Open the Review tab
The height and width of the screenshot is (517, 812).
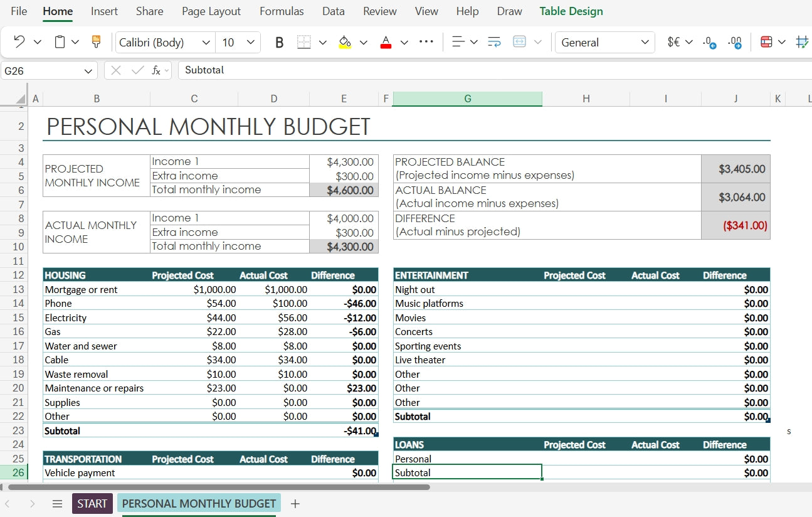[x=380, y=11]
